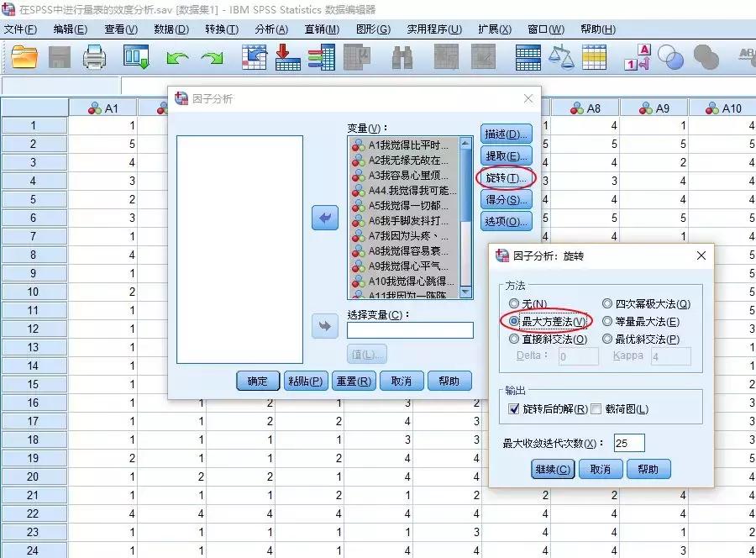Select variable A3 in the variable list
The width and height of the screenshot is (756, 558).
[403, 173]
